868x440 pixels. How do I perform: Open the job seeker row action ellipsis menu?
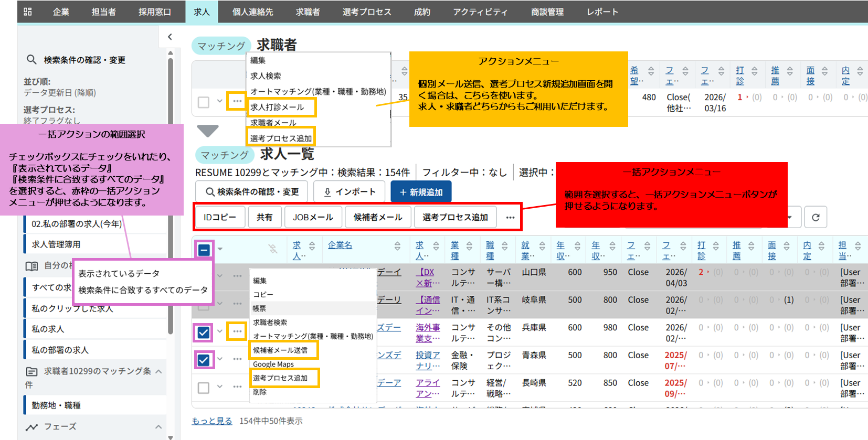click(x=237, y=101)
